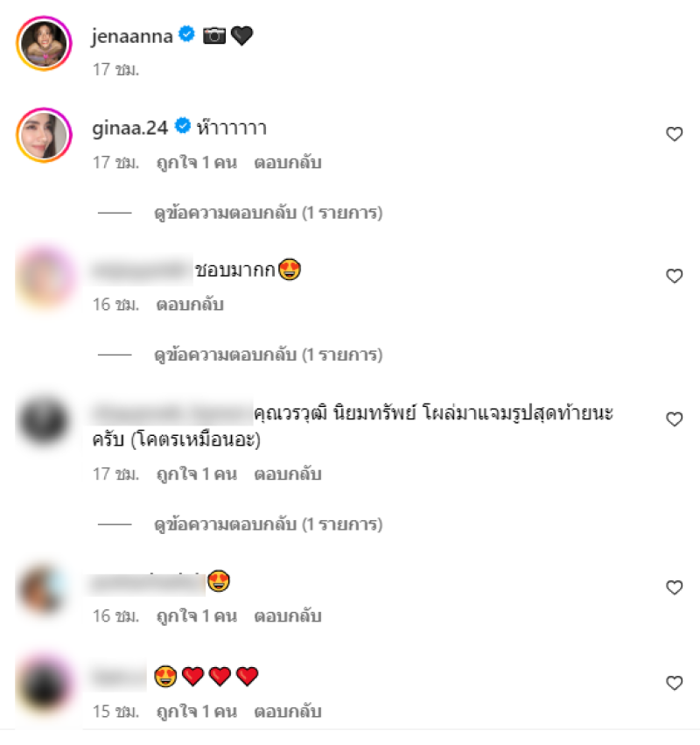Screen dimensions: 700x745
Task: Click the verified badge next to jenaanna
Action: (x=186, y=34)
